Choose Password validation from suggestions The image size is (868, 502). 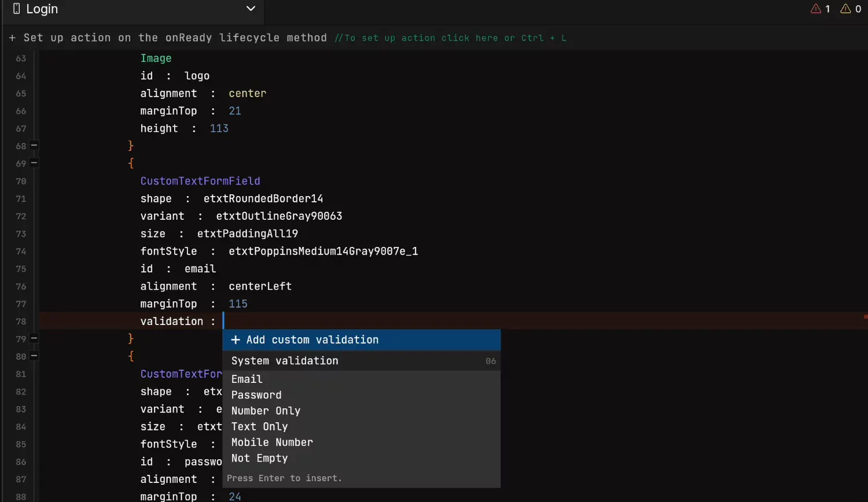point(256,395)
